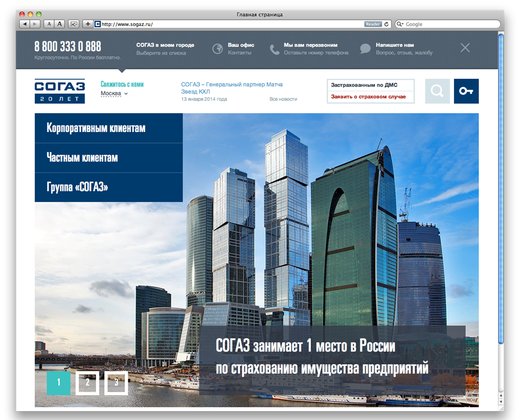Open site search with magnifier icon
Image resolution: width=520 pixels, height=420 pixels.
coord(437,91)
